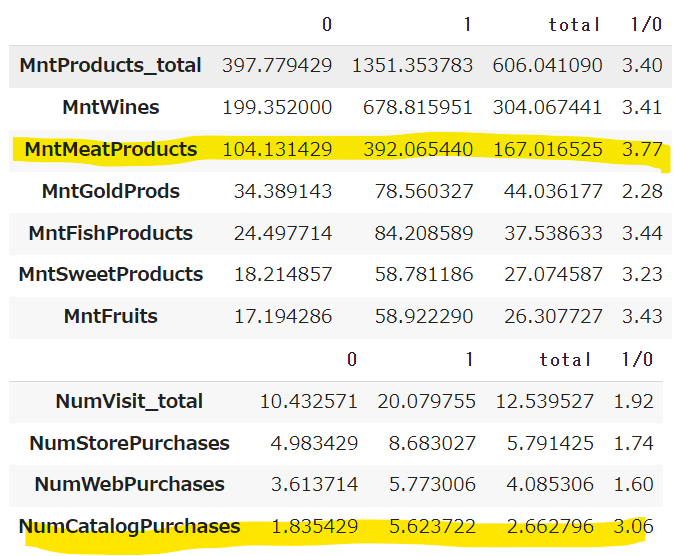Click the 'total' column header above MntProducts_total
Screen dimensions: 674x556
pyautogui.click(x=573, y=24)
